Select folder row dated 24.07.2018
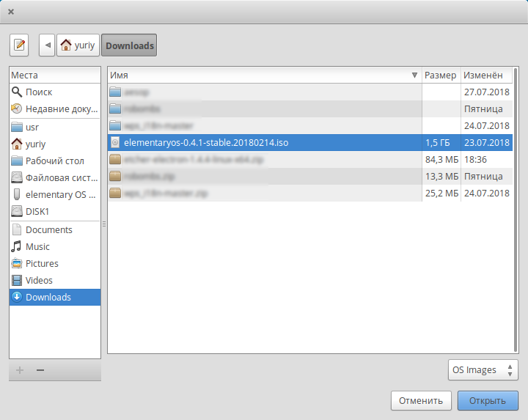Image resolution: width=528 pixels, height=420 pixels. pyautogui.click(x=310, y=125)
